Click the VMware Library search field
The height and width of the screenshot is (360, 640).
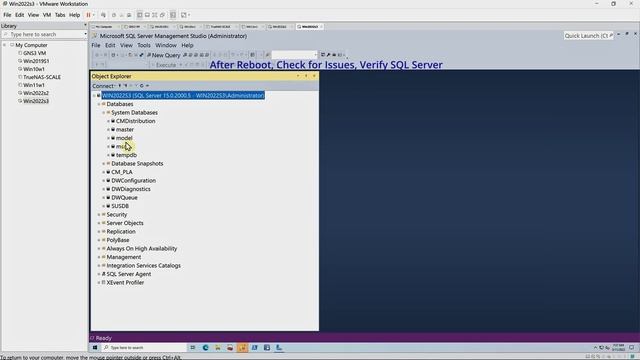coord(44,35)
